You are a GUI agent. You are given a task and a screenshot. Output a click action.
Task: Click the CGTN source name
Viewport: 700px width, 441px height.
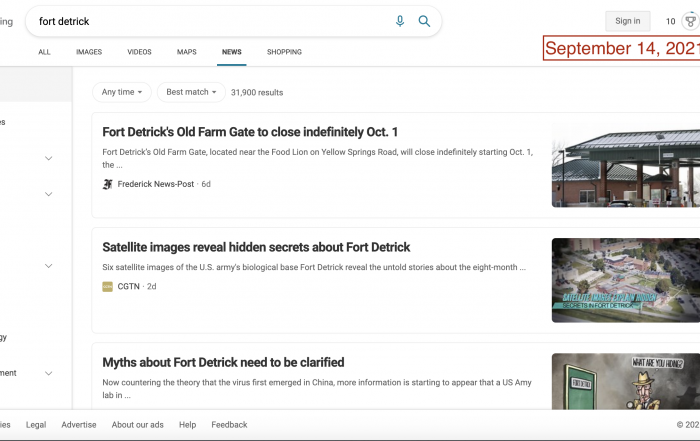click(129, 287)
